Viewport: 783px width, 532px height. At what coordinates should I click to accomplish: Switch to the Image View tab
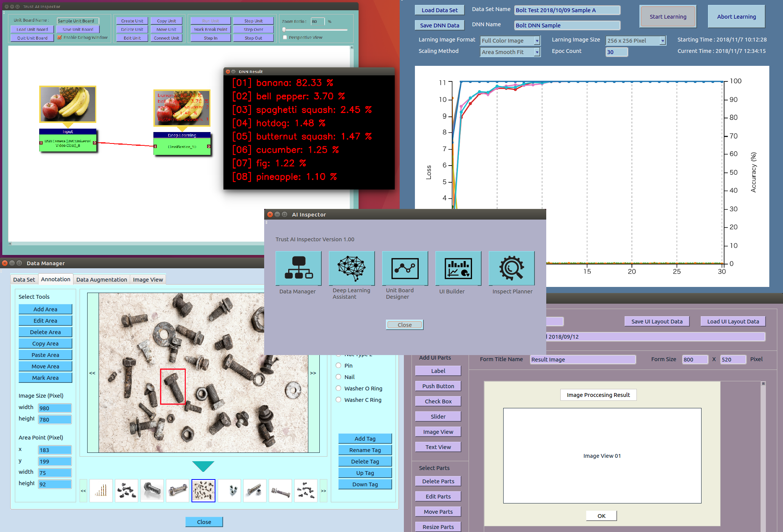pyautogui.click(x=148, y=279)
